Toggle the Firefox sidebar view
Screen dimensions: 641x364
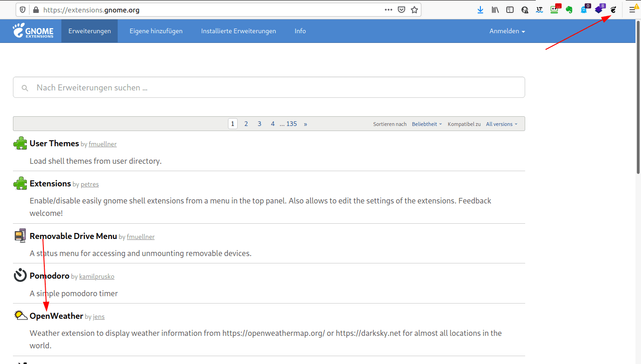click(x=510, y=10)
